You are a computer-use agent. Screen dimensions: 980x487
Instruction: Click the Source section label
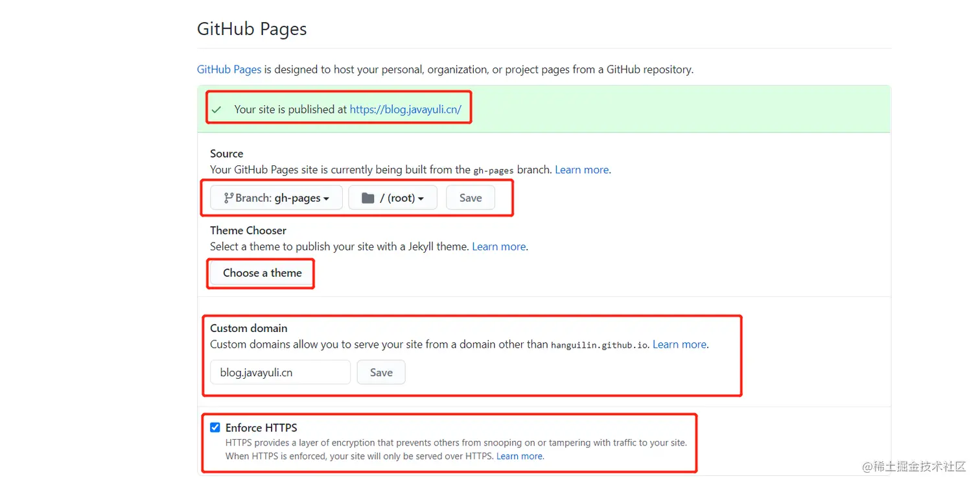coord(227,154)
